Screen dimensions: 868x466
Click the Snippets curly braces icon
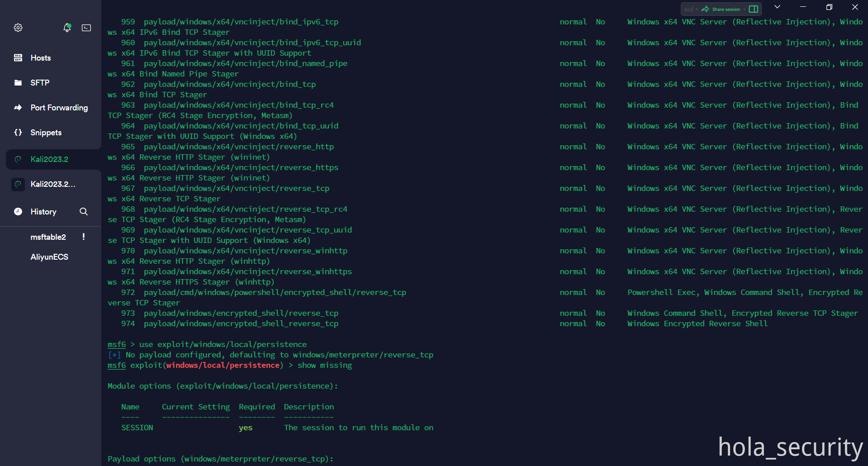coord(18,133)
